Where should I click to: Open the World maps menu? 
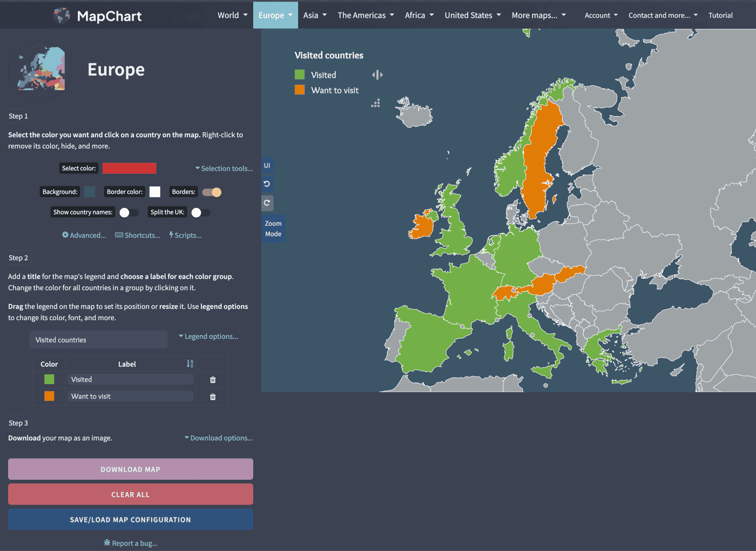tap(232, 15)
